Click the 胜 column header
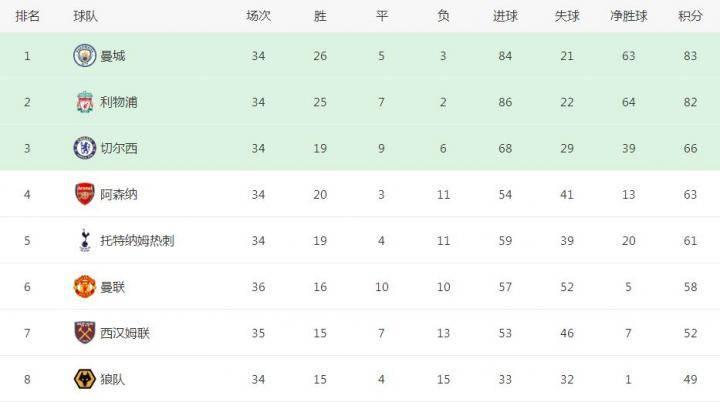 coord(320,16)
